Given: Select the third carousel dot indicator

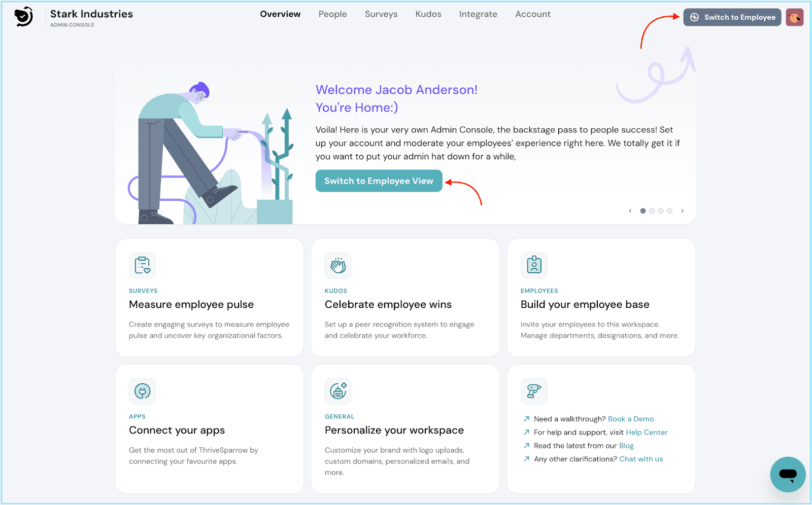Looking at the screenshot, I should click(661, 211).
